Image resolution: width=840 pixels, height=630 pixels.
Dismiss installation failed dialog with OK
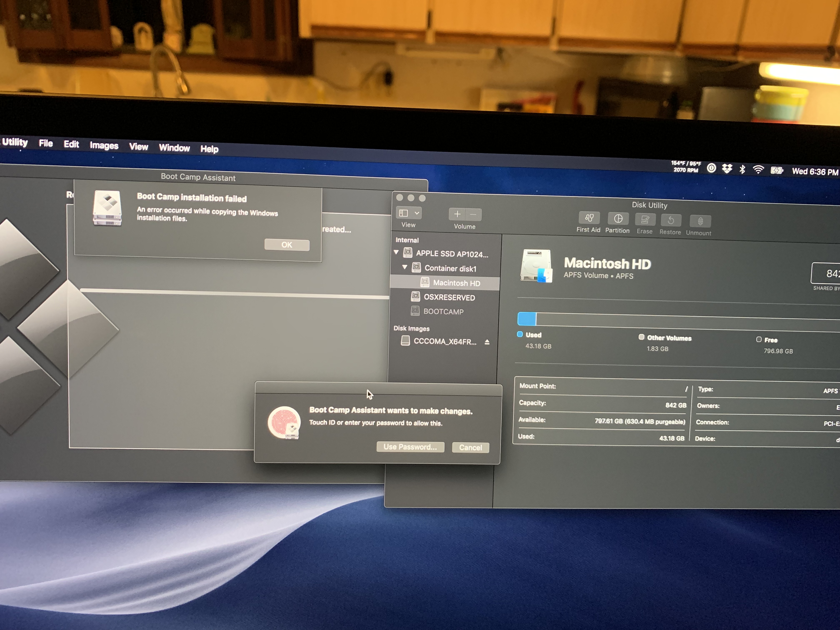(287, 245)
